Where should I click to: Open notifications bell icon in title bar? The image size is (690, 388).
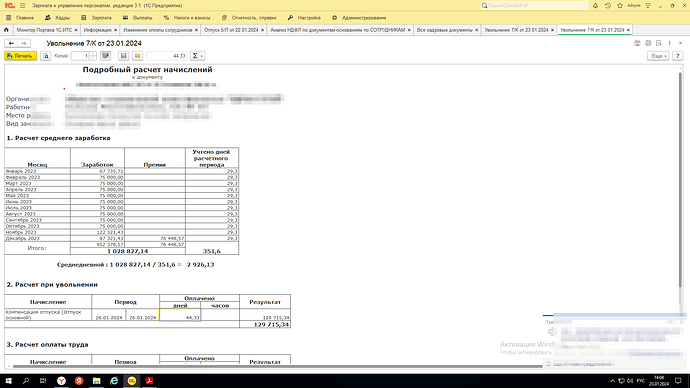(x=595, y=6)
